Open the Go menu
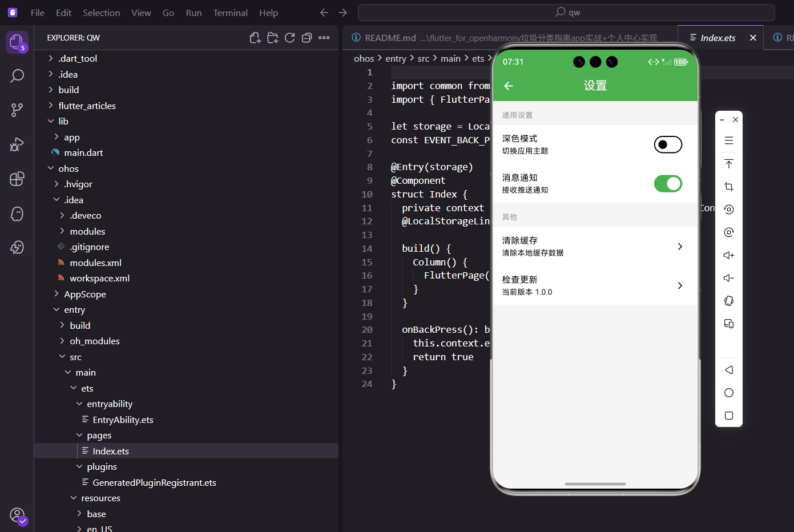 (x=168, y=13)
